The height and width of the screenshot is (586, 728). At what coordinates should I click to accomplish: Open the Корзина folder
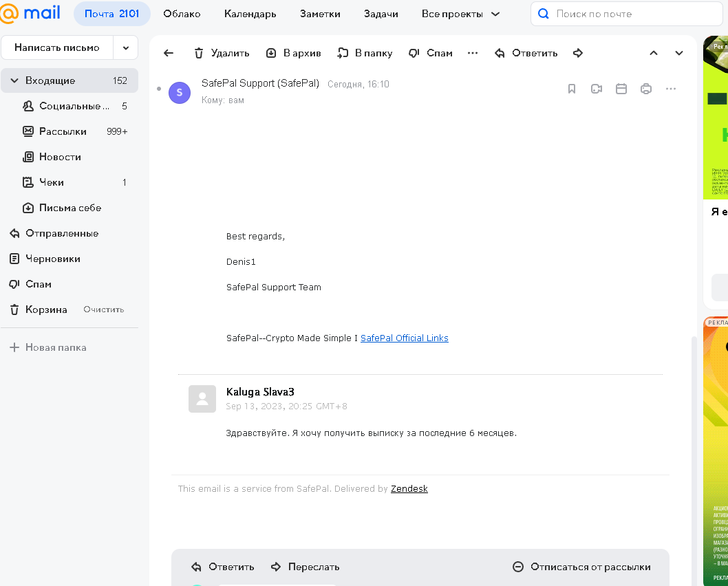click(39, 310)
